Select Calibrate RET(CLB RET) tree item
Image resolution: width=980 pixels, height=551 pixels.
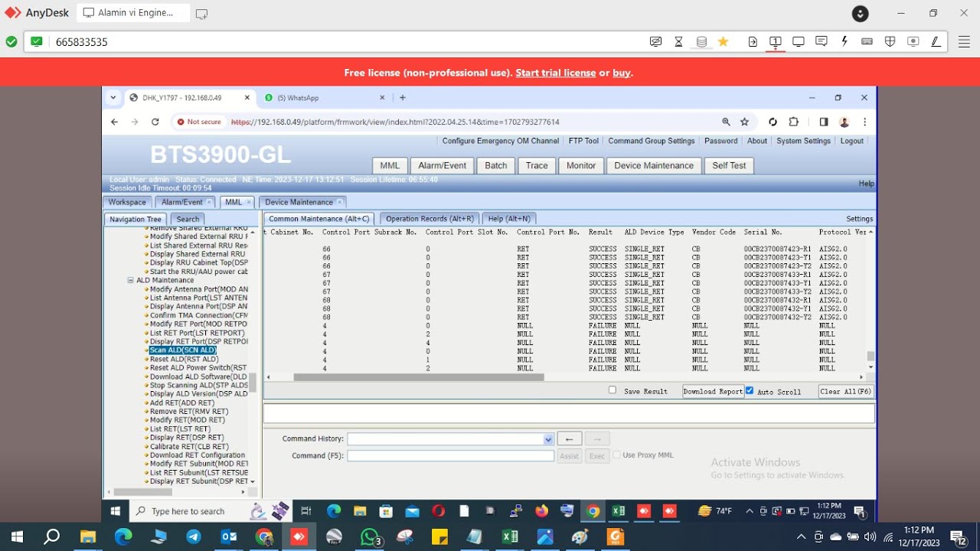click(189, 446)
